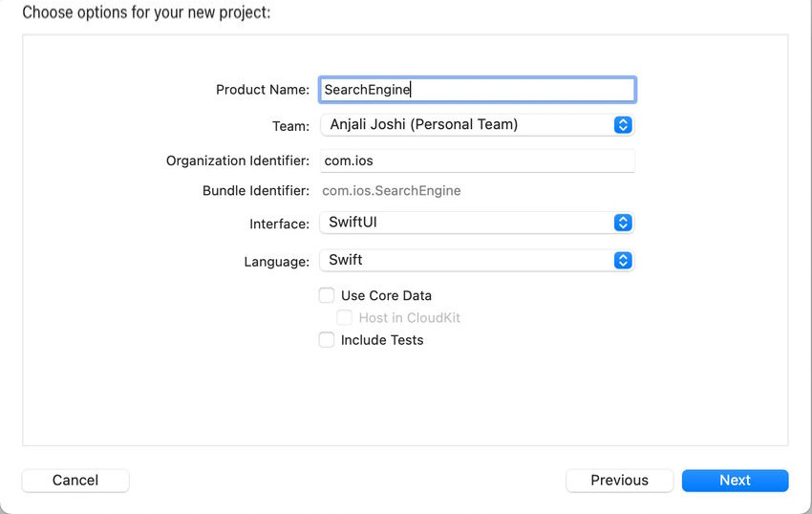Click the blue chevron arrows on Team selector
The height and width of the screenshot is (514, 812).
point(623,124)
